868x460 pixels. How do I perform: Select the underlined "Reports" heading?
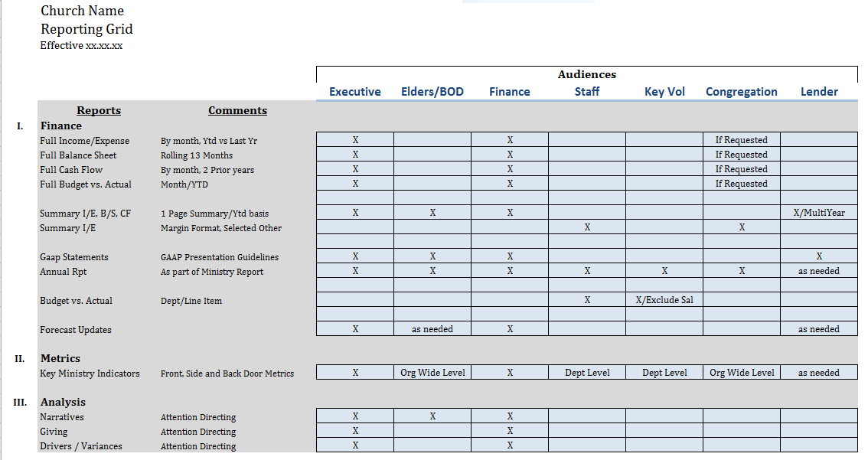coord(99,111)
